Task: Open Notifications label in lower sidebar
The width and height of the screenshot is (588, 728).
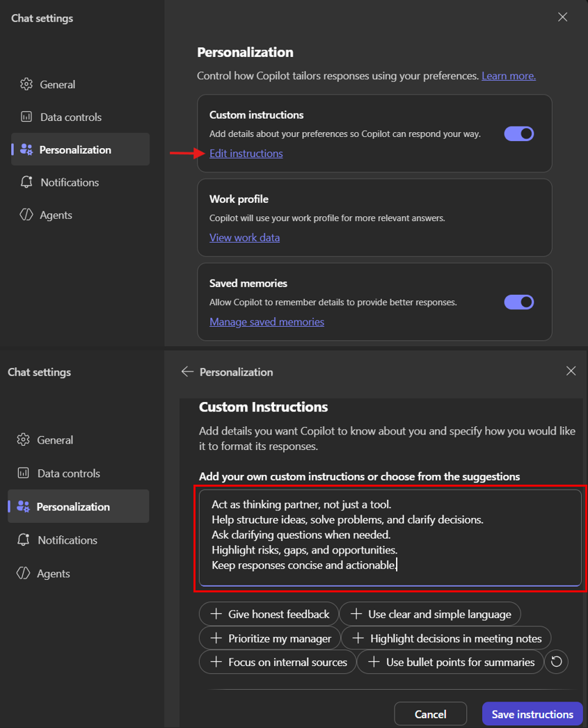Action: click(x=67, y=540)
